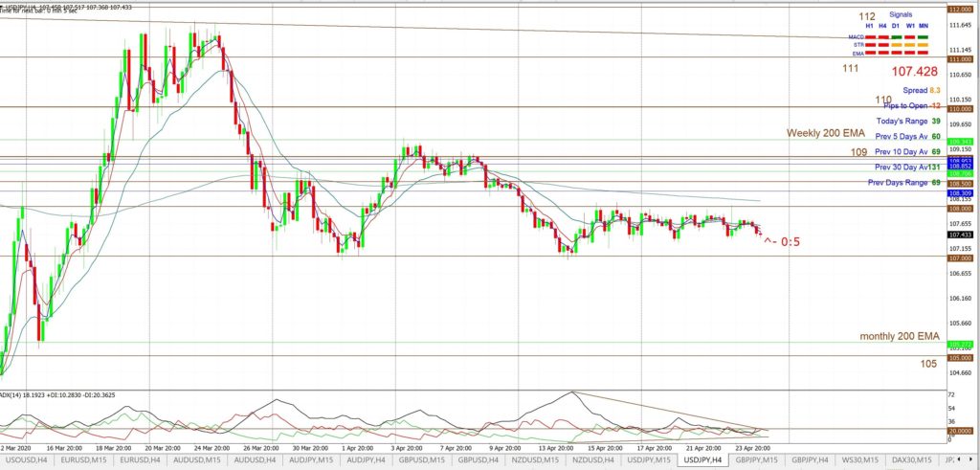Click the Prev 10 Day Av line
The width and height of the screenshot is (980, 470).
pos(908,152)
